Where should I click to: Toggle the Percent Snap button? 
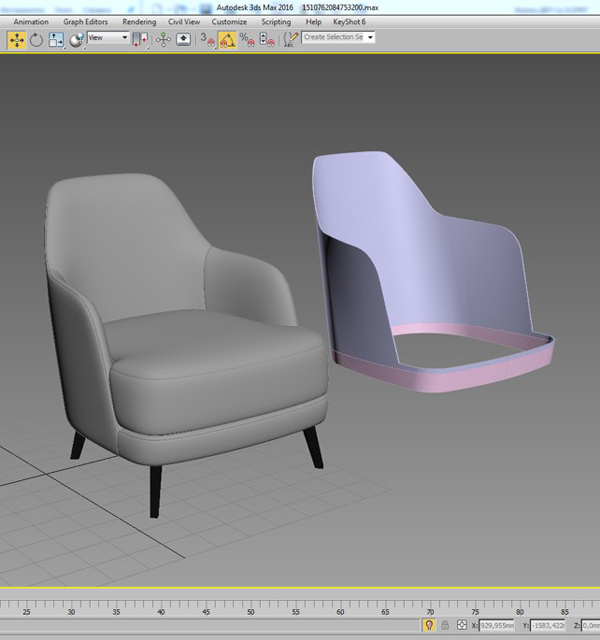click(247, 40)
